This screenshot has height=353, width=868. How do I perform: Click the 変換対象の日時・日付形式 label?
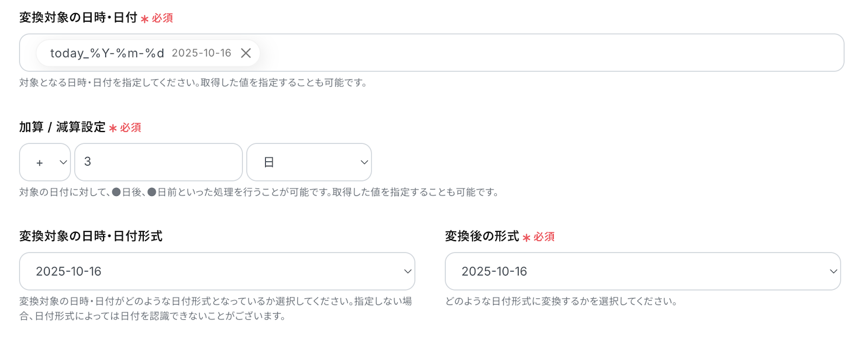(91, 236)
